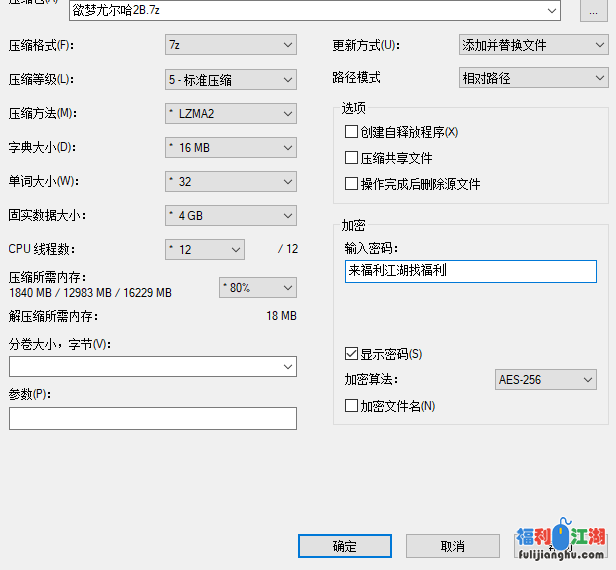This screenshot has width=616, height=570.
Task: Click the browse '...' button beside archive name
Action: (x=594, y=11)
